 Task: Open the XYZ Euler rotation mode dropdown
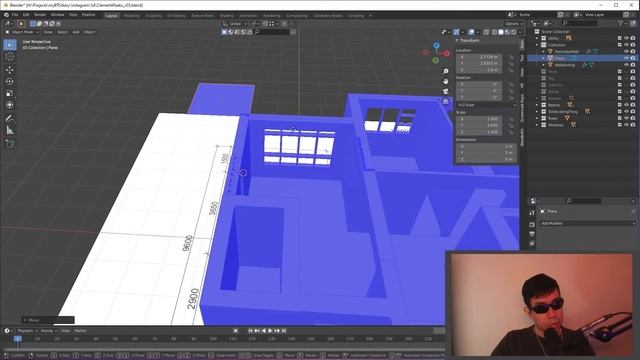(x=486, y=105)
